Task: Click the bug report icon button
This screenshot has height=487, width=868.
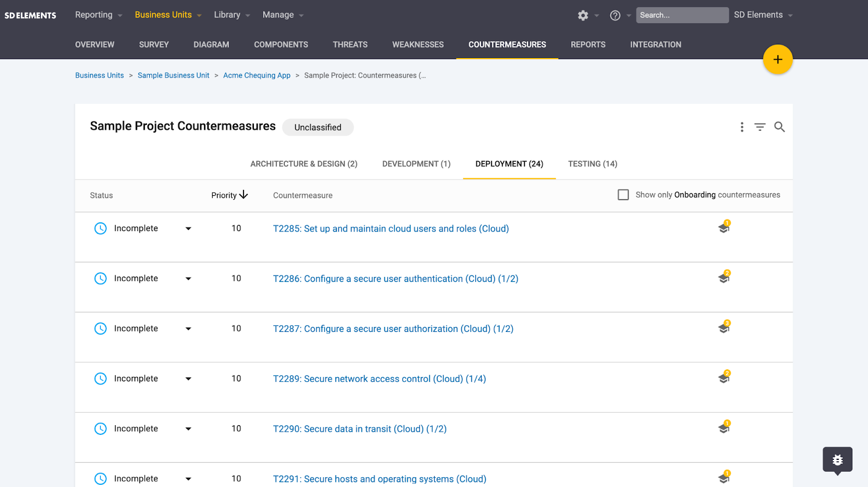Action: 838,460
